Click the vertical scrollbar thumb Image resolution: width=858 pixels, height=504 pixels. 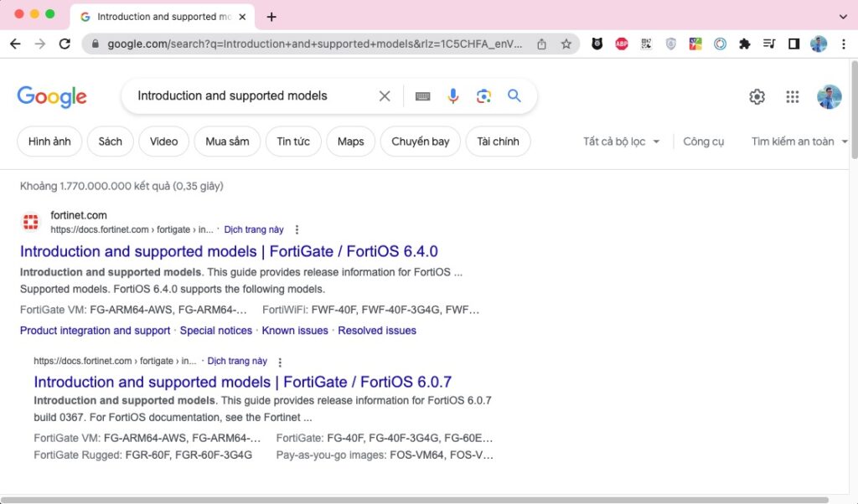(x=854, y=110)
